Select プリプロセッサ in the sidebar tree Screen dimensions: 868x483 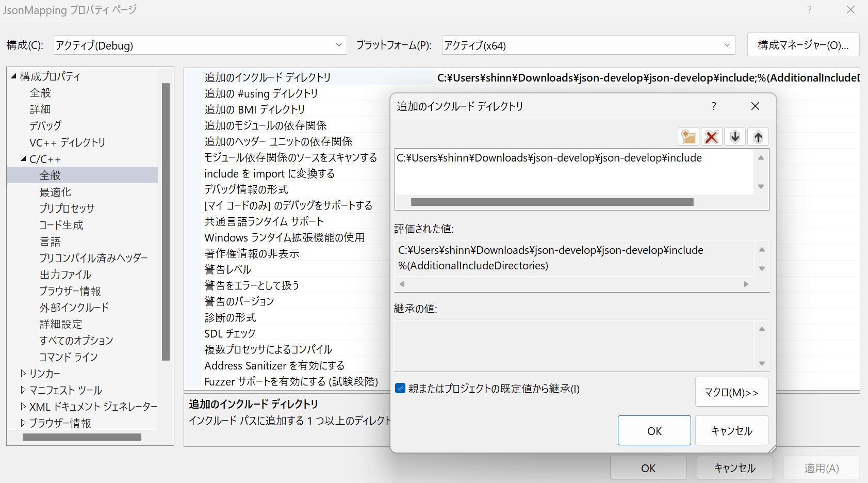pos(67,208)
